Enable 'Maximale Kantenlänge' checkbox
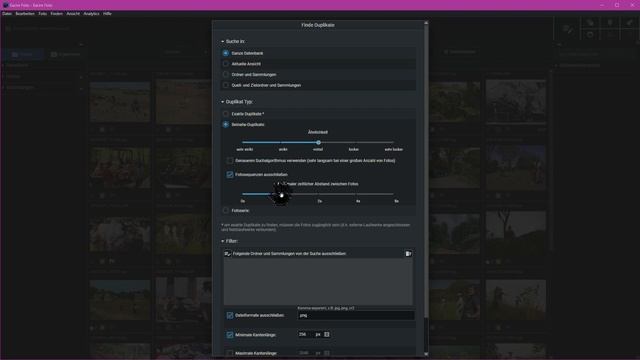This screenshot has height=360, width=640. 230,353
